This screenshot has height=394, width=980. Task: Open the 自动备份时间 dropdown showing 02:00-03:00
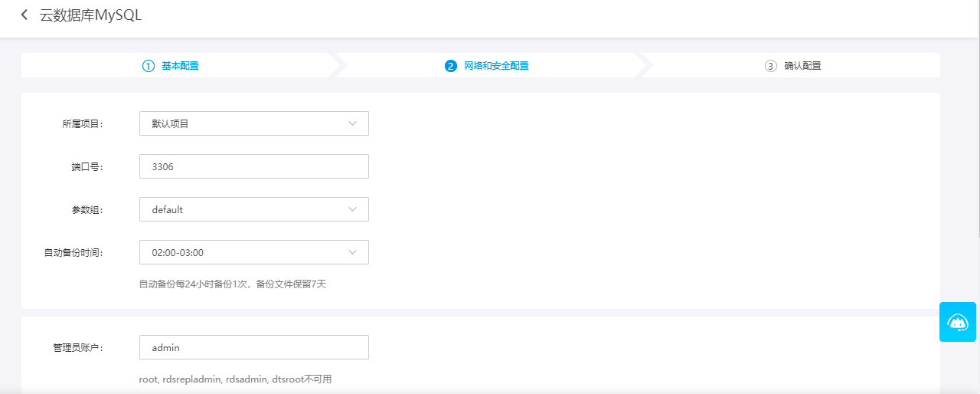(x=254, y=252)
